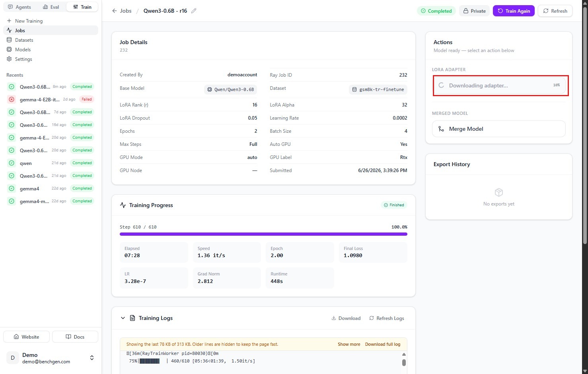Viewport: 588px width, 374px height.
Task: Open Models in the sidebar
Action: pos(51,49)
